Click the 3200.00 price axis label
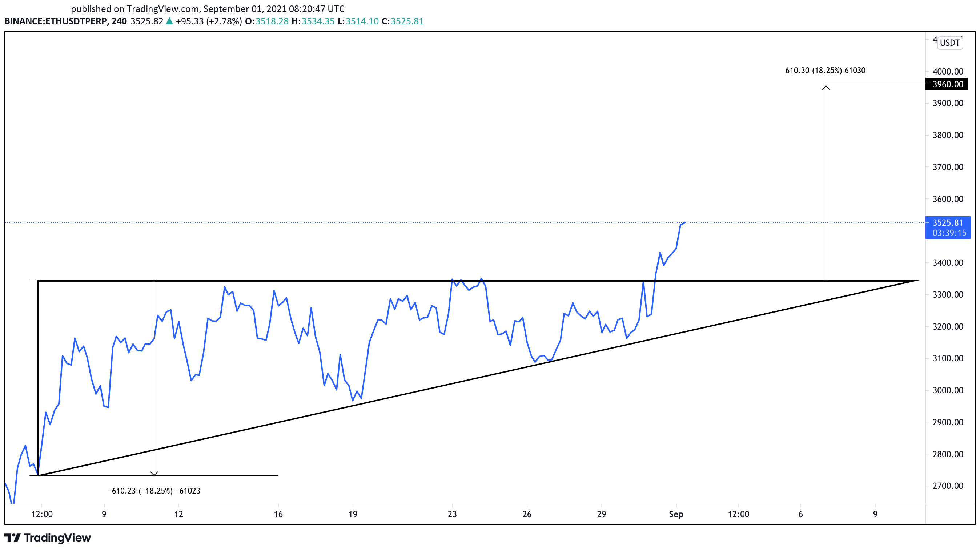Screen dimensions: 980x551 (948, 326)
